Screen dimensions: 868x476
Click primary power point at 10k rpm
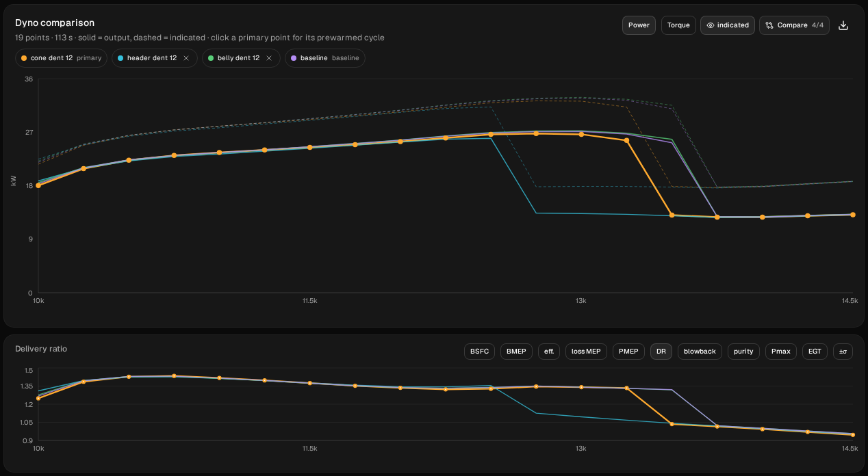pos(38,185)
